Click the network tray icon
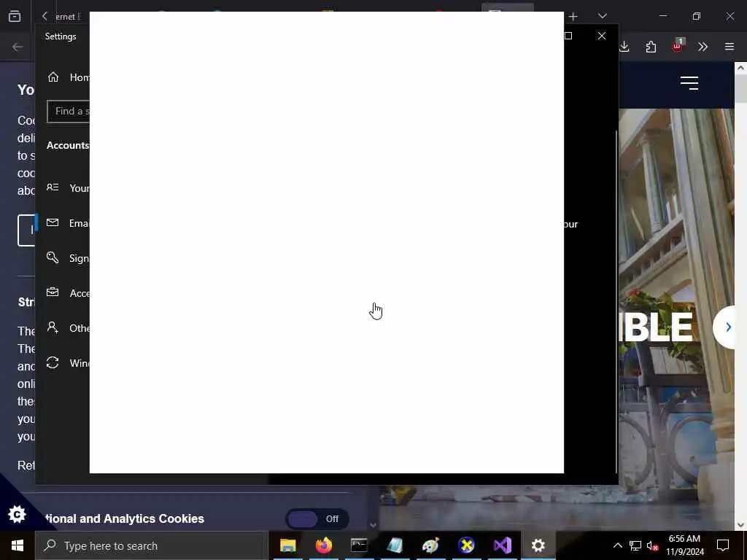 635,545
